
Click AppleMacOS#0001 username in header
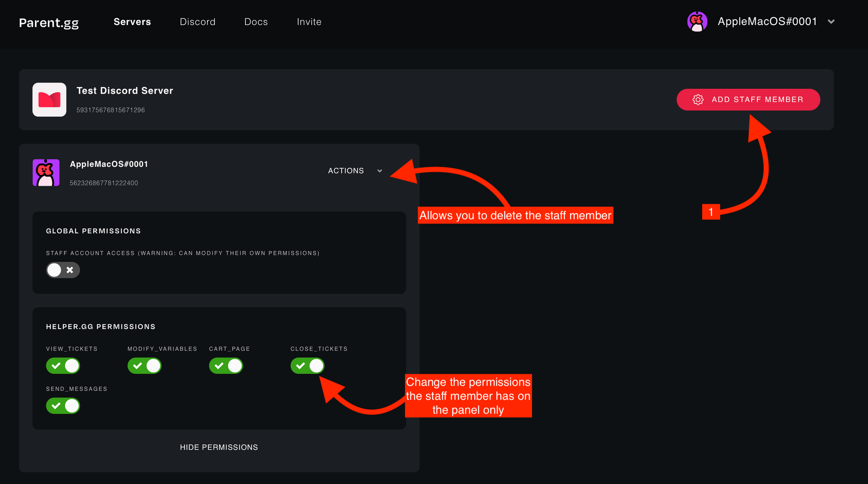click(767, 21)
